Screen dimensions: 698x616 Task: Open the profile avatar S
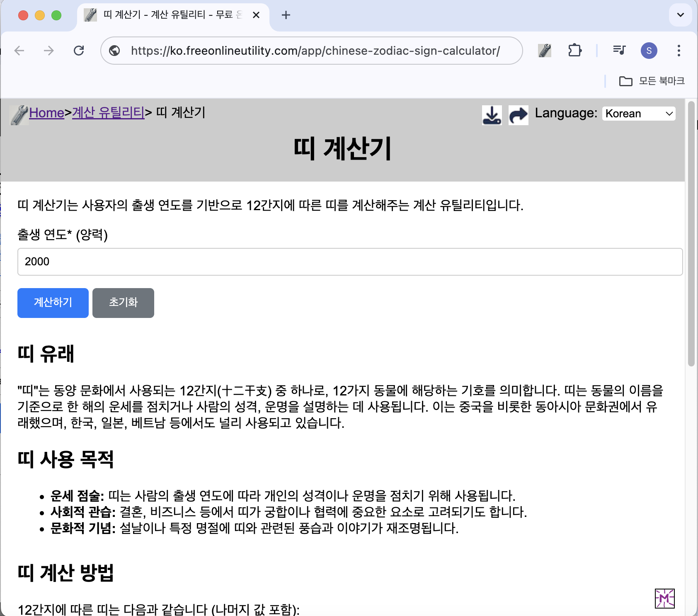click(649, 51)
